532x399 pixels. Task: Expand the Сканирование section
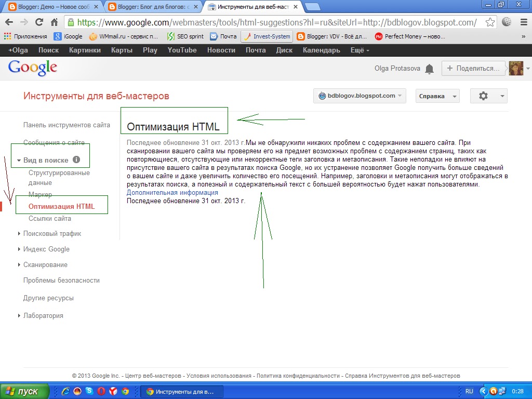tap(19, 264)
